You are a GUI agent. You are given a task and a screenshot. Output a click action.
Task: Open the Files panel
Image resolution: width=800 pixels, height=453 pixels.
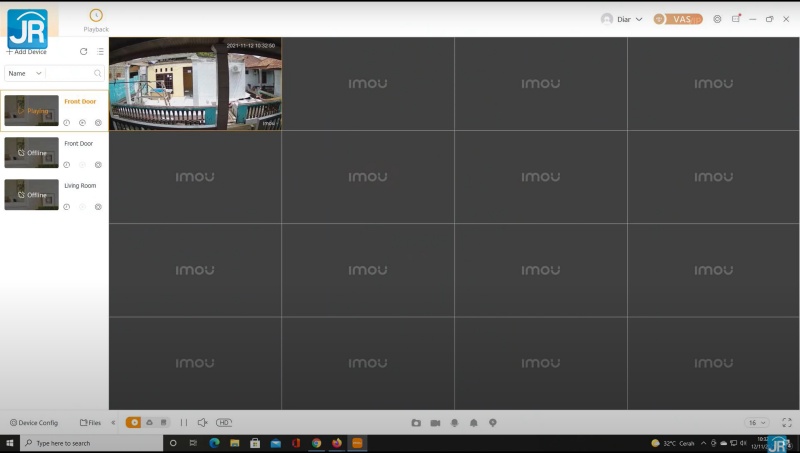pos(90,423)
